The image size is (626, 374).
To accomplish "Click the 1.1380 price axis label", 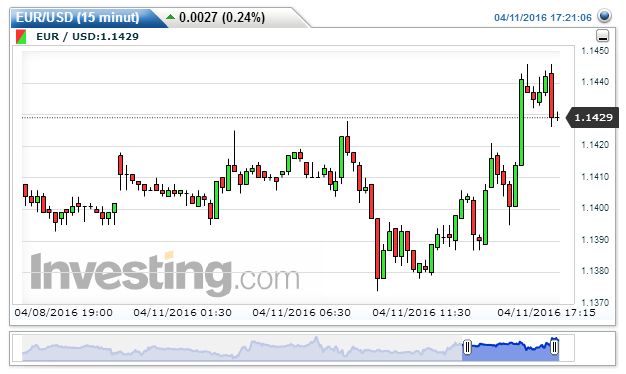I will [595, 271].
